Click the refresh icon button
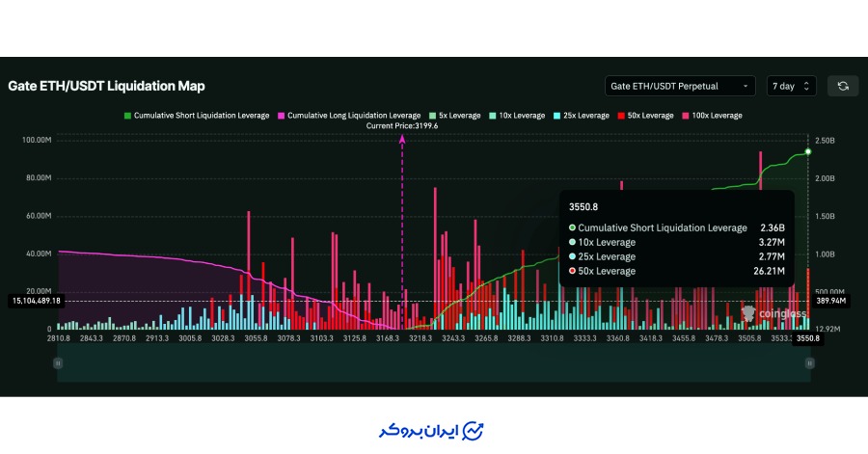The width and height of the screenshot is (868, 454). (842, 86)
